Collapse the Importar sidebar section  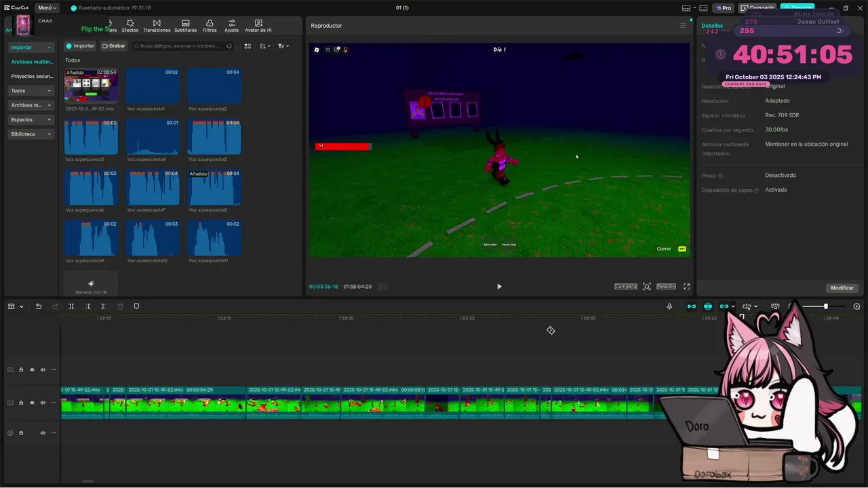[x=31, y=47]
